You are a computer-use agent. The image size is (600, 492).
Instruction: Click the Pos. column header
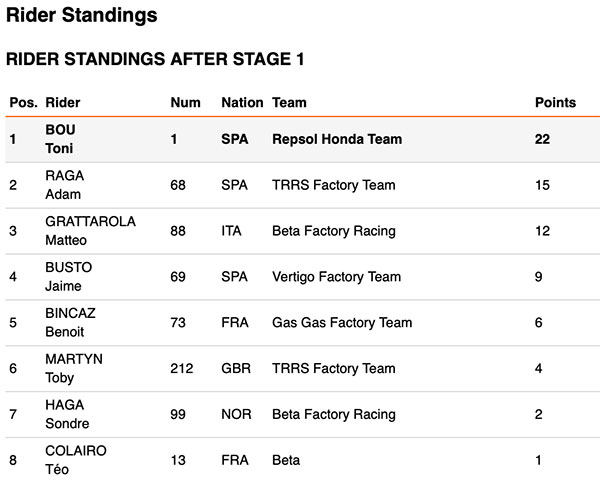pos(23,102)
